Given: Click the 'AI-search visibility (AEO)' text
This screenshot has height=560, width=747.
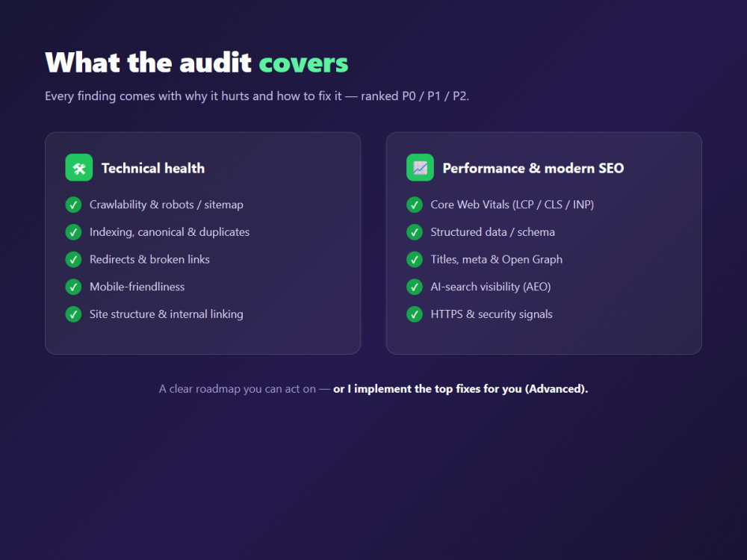Looking at the screenshot, I should 491,287.
